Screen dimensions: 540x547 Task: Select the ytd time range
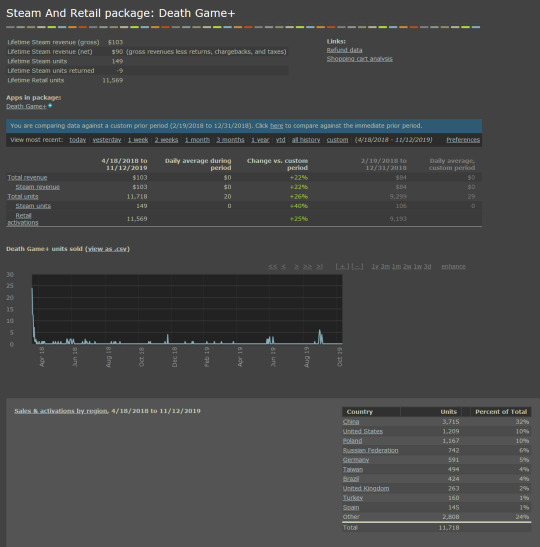click(x=280, y=140)
